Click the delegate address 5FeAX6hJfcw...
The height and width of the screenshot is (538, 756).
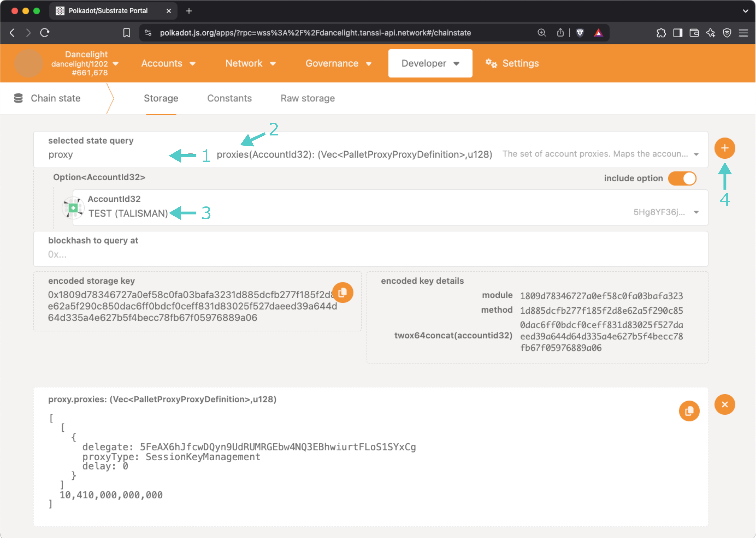[278, 447]
